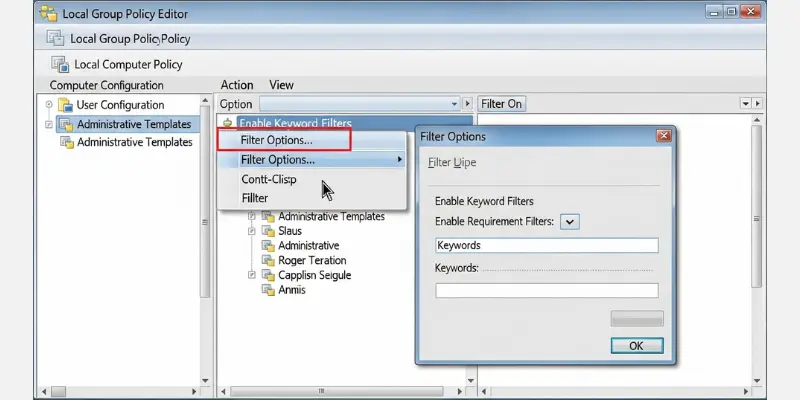Choose Contt-Clisp from the context menu
Image resolution: width=800 pixels, height=400 pixels.
coord(269,180)
